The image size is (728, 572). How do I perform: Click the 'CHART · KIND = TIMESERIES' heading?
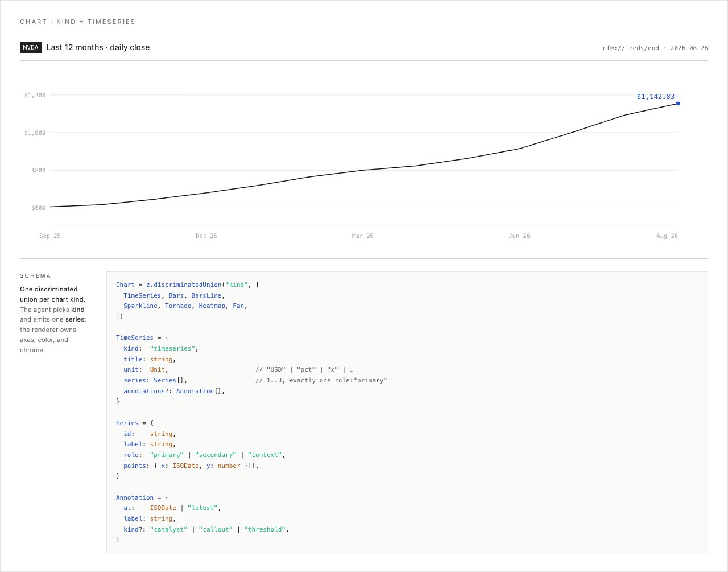point(77,22)
